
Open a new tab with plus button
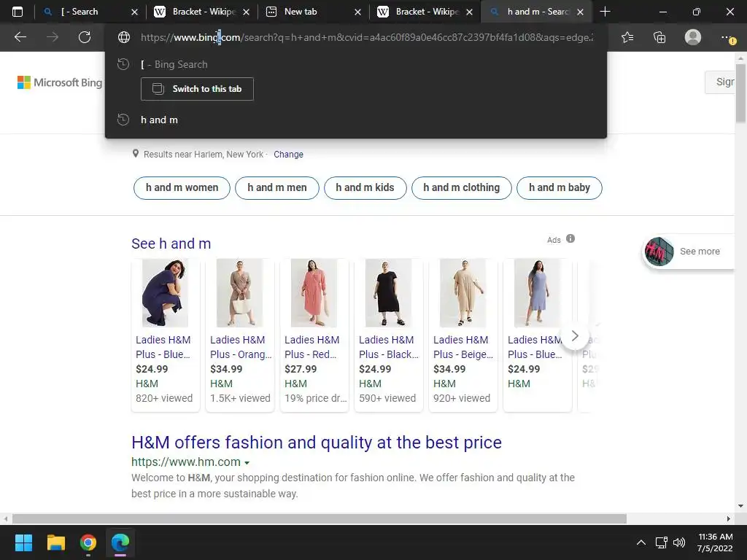[x=605, y=12]
